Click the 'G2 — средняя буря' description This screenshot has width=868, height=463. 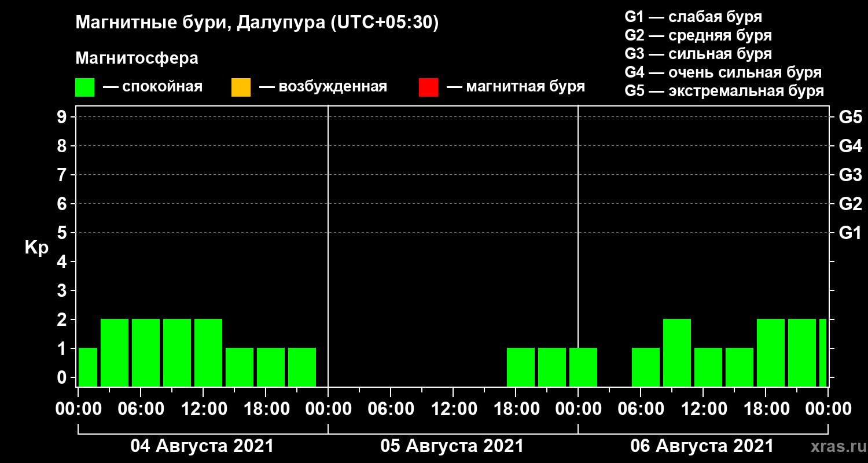tap(698, 35)
